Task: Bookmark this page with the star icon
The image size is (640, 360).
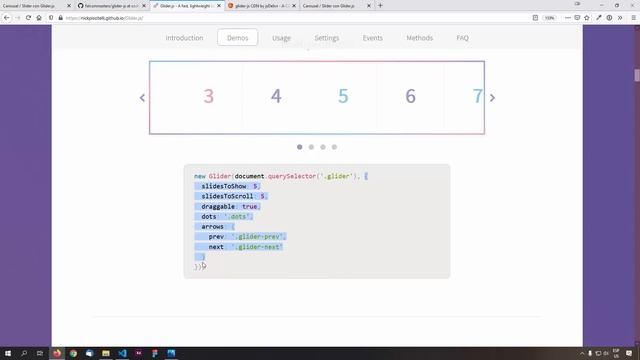Action: click(x=587, y=18)
